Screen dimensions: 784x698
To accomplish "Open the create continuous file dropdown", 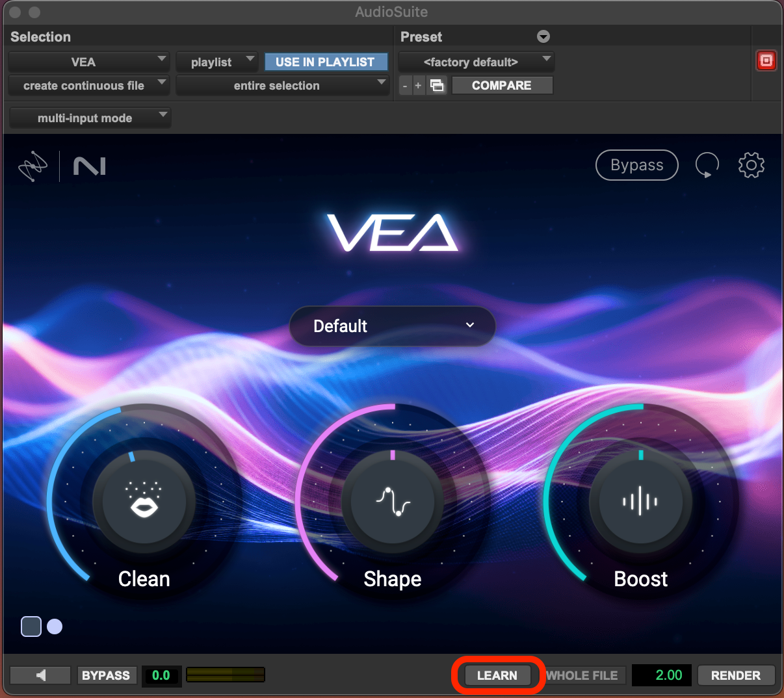I will pyautogui.click(x=89, y=86).
